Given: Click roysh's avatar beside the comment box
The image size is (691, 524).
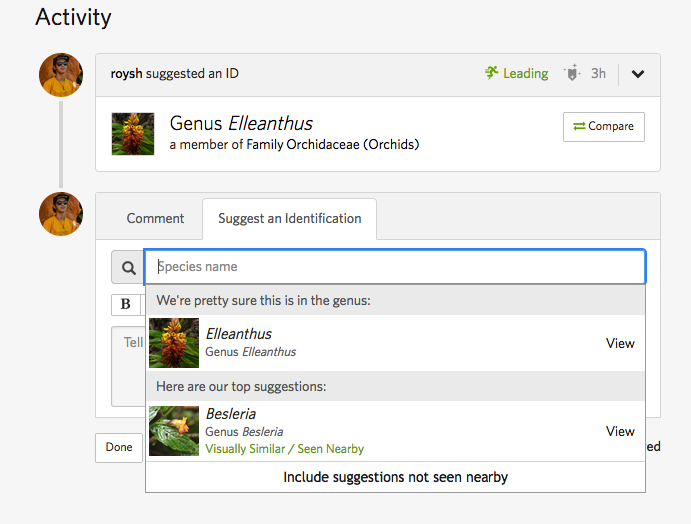Looking at the screenshot, I should (x=61, y=214).
